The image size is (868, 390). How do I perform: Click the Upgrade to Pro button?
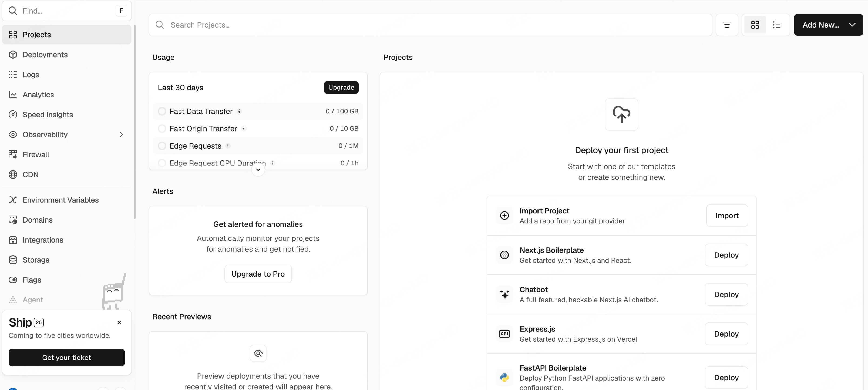coord(258,274)
